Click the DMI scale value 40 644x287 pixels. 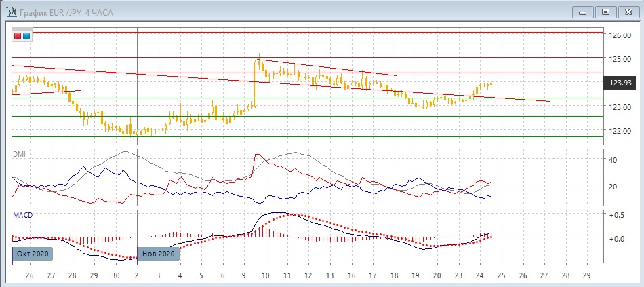[613, 160]
